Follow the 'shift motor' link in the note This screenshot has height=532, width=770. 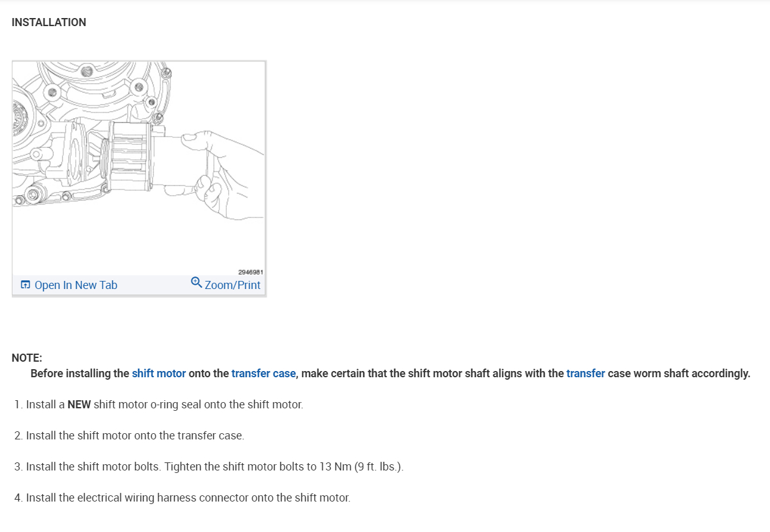(159, 374)
